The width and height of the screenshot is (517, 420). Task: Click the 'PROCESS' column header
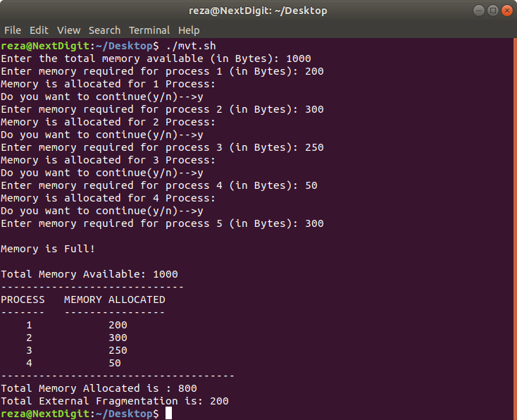[23, 299]
